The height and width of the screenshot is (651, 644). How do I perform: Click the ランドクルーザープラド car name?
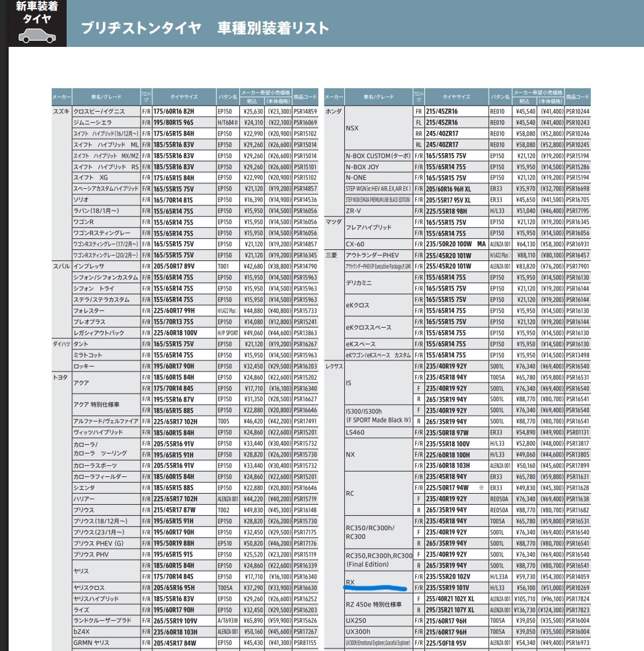(102, 620)
